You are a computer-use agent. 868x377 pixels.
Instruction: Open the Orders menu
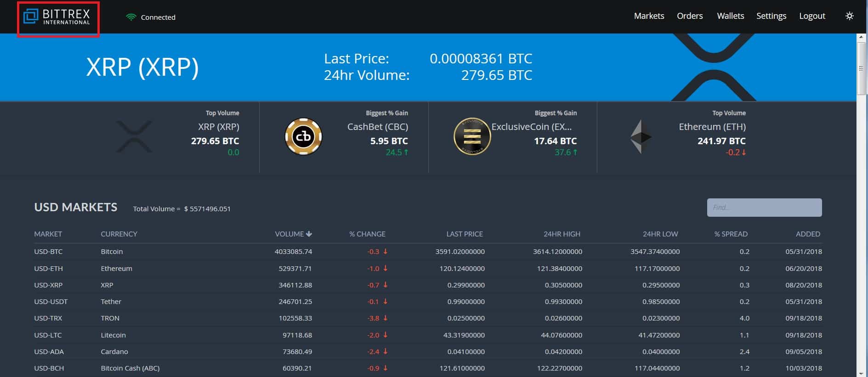point(690,16)
